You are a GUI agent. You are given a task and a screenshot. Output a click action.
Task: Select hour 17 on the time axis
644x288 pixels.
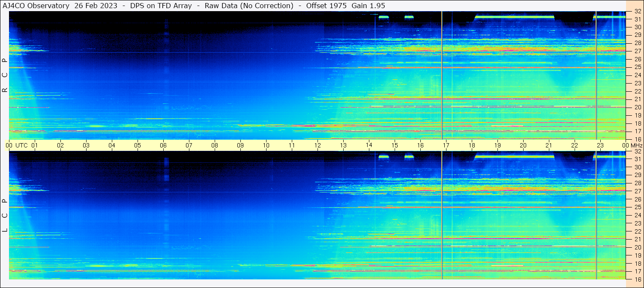(446, 145)
